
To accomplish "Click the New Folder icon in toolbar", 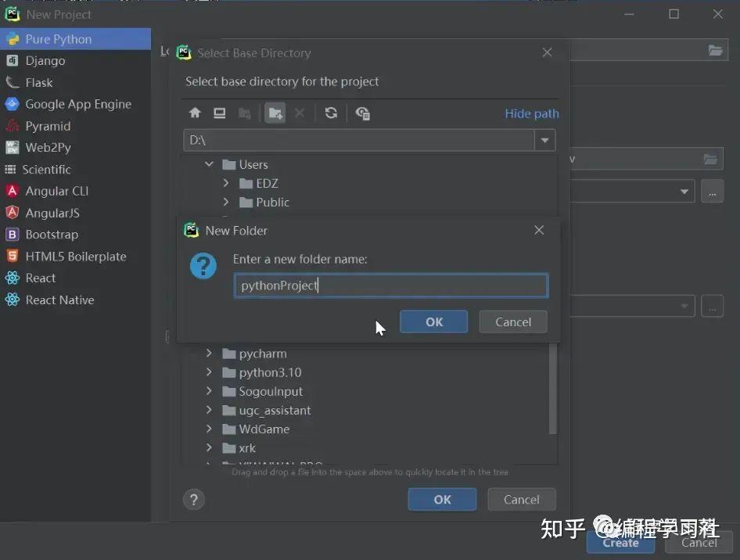I will pyautogui.click(x=275, y=113).
